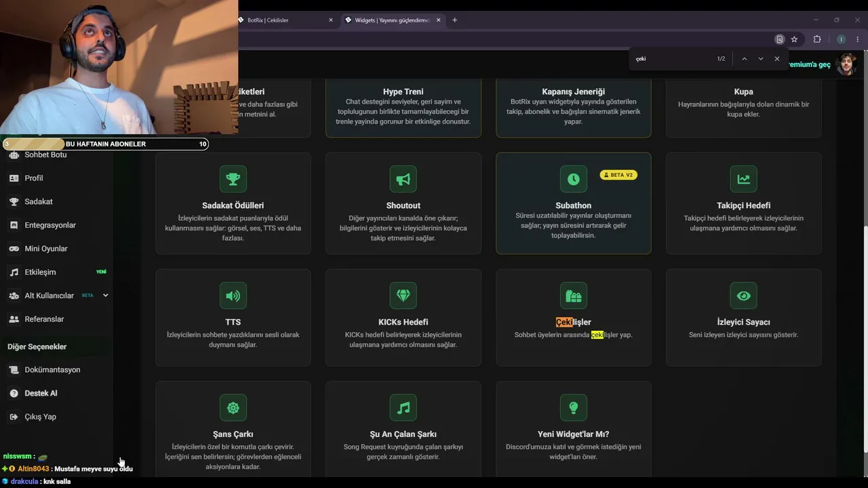Click the music icon beside Etkileşim
The height and width of the screenshot is (488, 868).
click(14, 272)
